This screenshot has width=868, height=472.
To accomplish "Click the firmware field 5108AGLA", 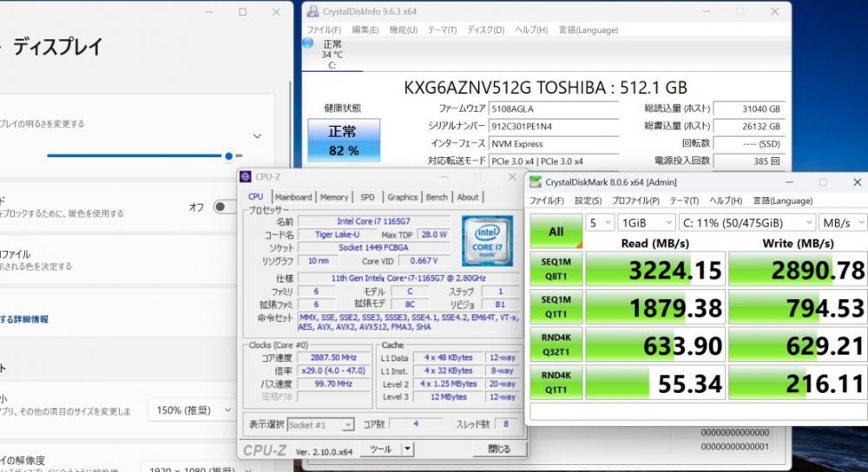I will point(554,109).
